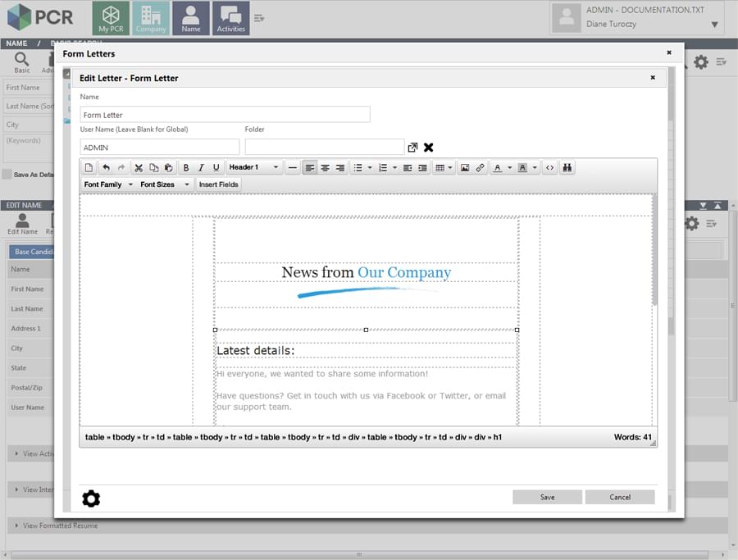Increase indent of the paragraph
This screenshot has height=560, width=738.
422,167
